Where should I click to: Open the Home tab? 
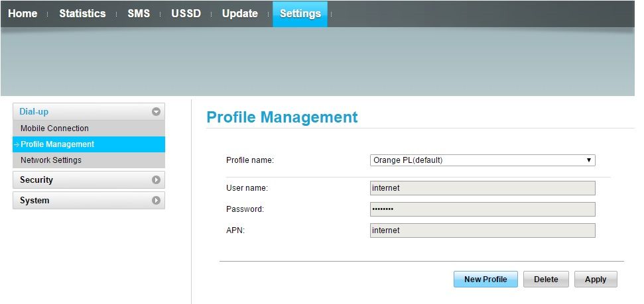pyautogui.click(x=23, y=13)
